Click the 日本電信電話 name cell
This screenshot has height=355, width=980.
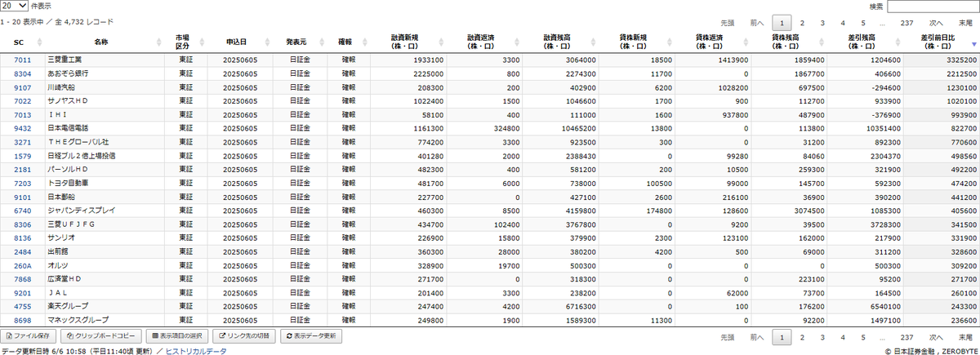pyautogui.click(x=105, y=128)
